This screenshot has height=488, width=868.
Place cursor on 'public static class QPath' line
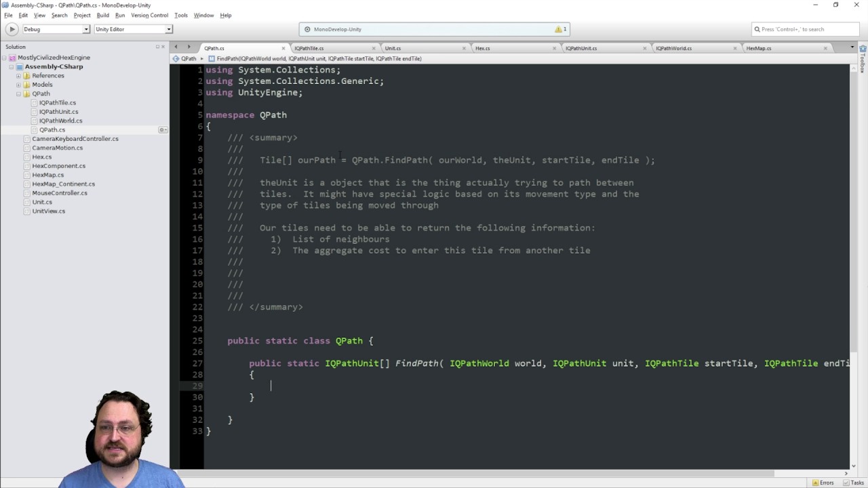click(300, 341)
